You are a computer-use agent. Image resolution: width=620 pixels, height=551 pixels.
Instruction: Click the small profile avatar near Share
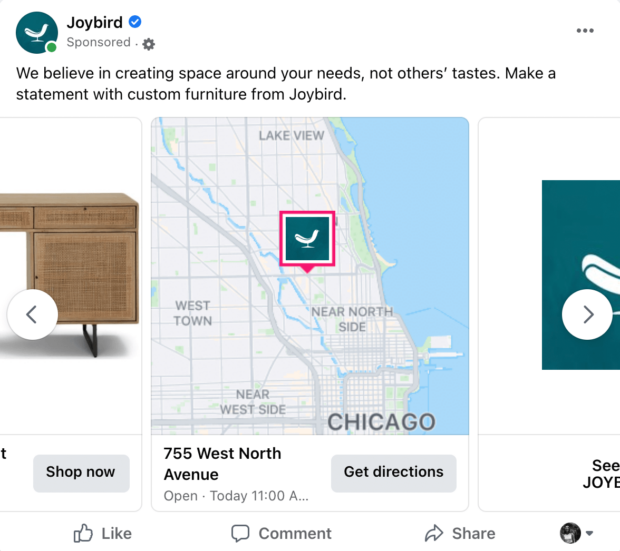(570, 533)
